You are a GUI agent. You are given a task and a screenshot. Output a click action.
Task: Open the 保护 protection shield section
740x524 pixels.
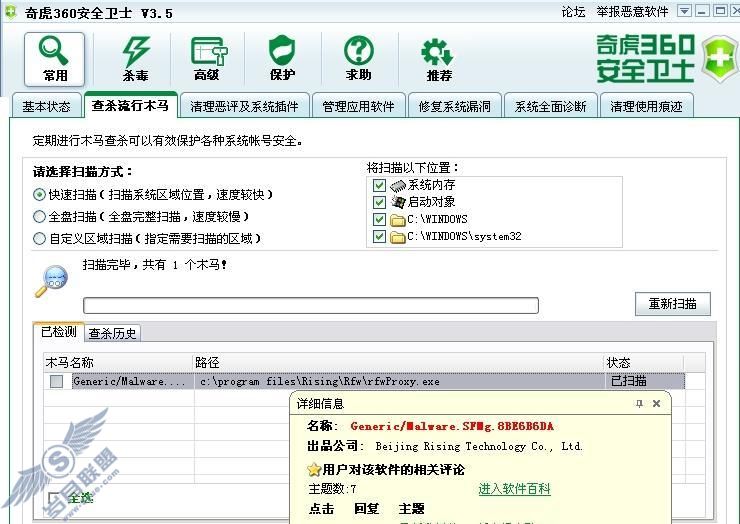tap(282, 59)
